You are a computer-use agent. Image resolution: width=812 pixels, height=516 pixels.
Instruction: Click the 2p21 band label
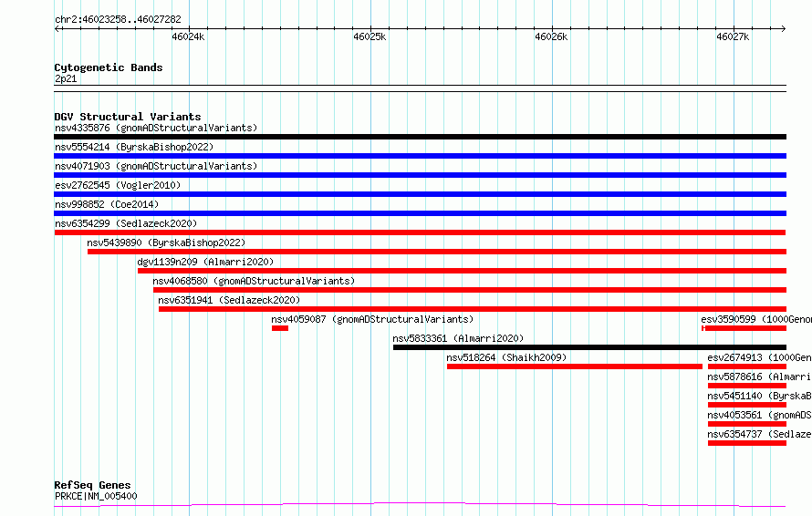66,78
